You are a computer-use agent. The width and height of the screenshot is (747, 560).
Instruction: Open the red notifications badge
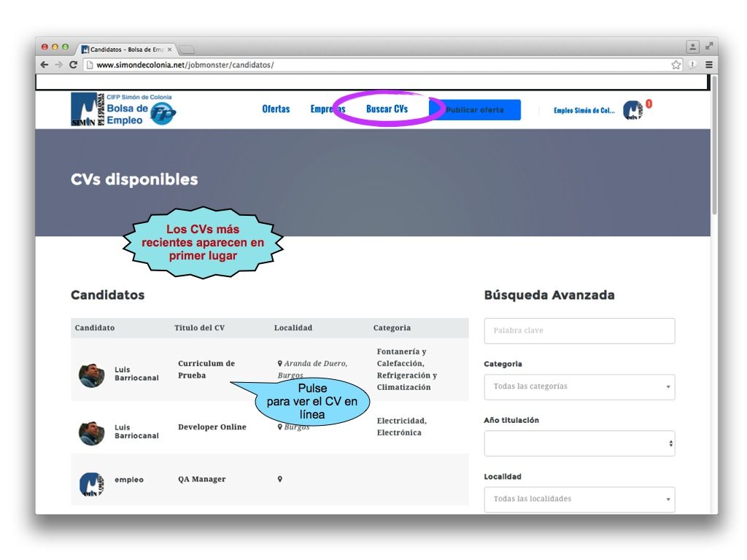[649, 104]
